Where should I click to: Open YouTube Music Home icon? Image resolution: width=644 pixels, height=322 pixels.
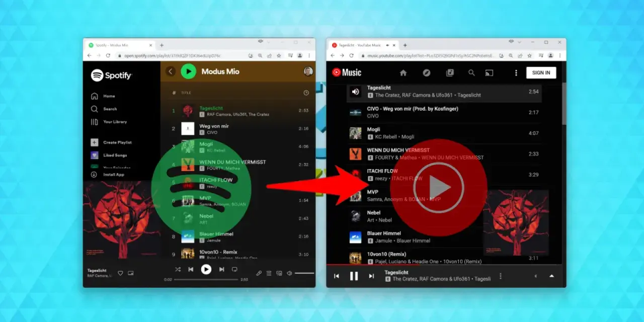click(403, 72)
